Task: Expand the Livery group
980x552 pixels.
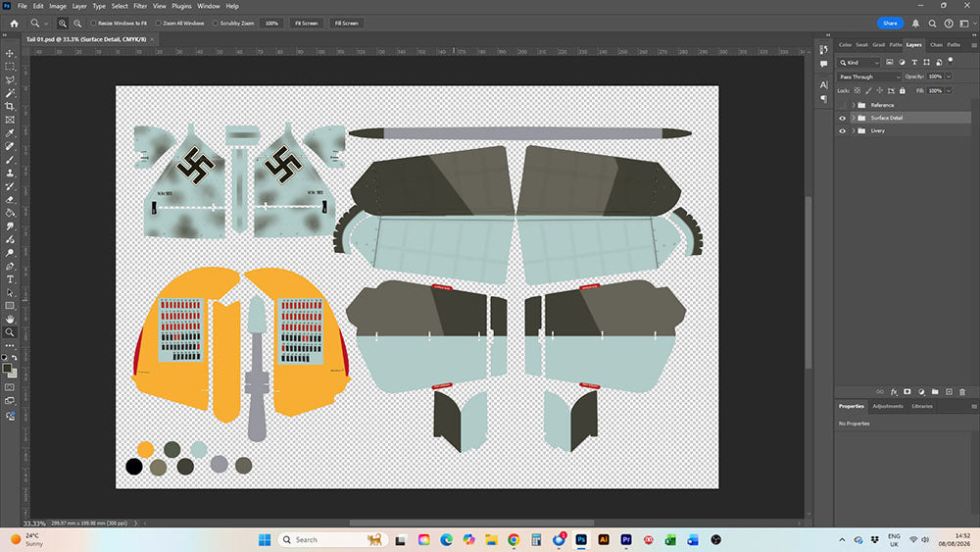Action: click(854, 131)
